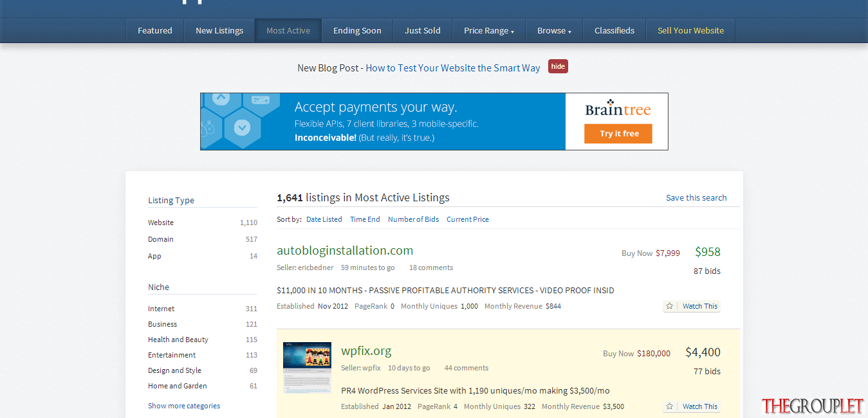Viewport: 868px width, 418px height.
Task: Watch This for wpfix.org listing
Action: 699,406
